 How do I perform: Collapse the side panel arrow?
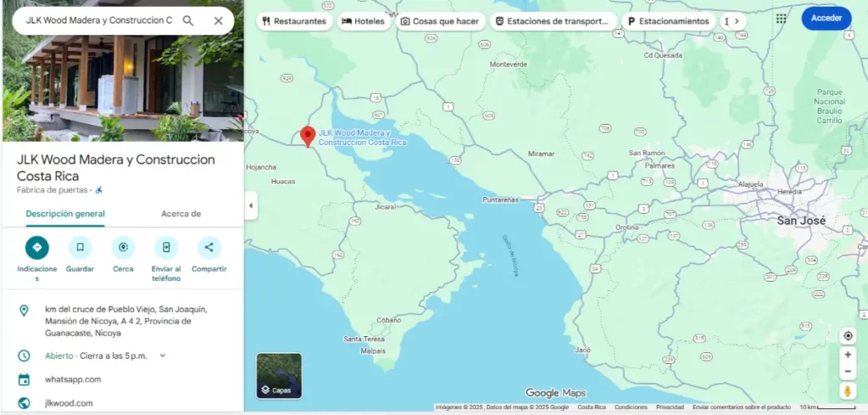click(x=251, y=205)
